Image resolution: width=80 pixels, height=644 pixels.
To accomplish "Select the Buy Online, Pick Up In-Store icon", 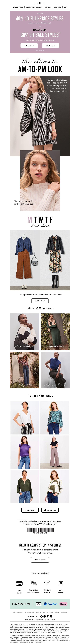I will tap(33, 583).
